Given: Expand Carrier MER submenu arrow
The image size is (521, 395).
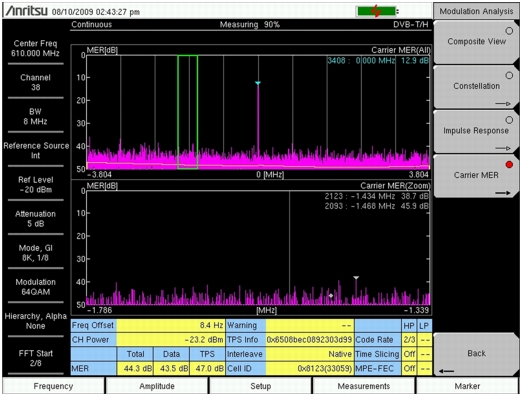Looking at the screenshot, I should 503,193.
